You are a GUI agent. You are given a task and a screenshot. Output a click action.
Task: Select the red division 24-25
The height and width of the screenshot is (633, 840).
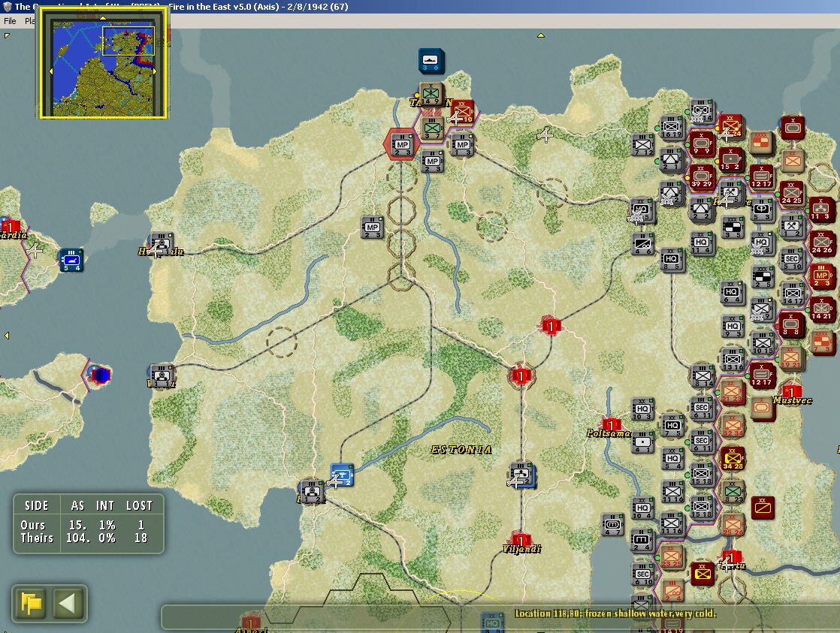tap(792, 194)
